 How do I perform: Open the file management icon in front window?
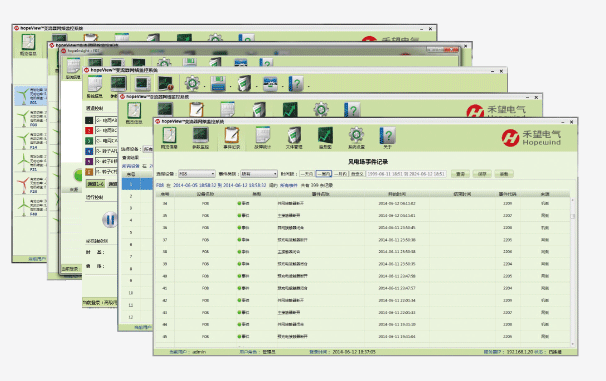(294, 136)
